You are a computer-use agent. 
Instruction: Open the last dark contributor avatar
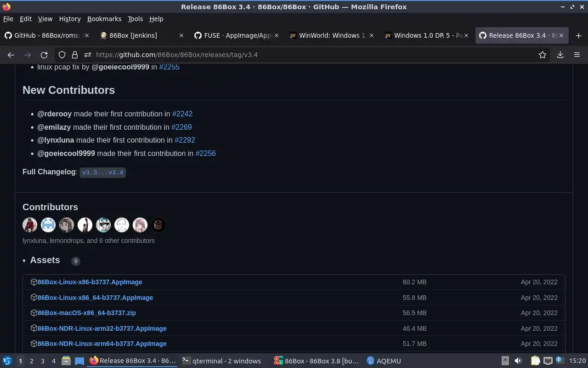(158, 225)
